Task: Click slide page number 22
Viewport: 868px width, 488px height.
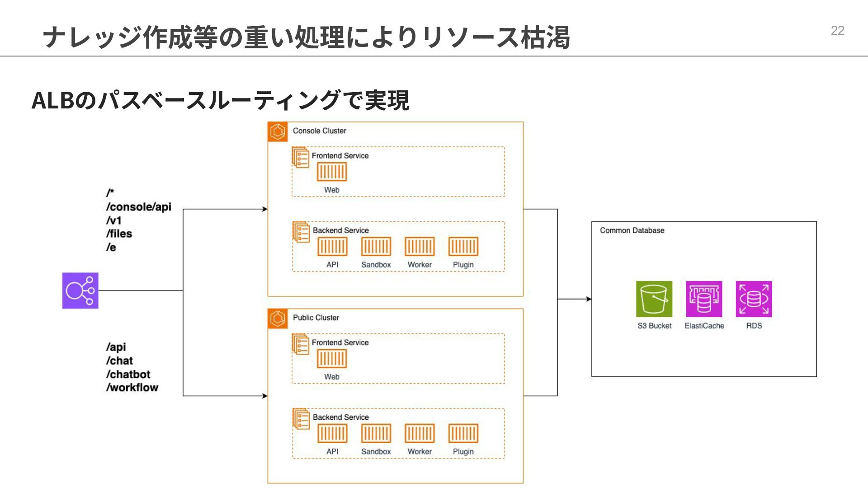Action: (837, 31)
